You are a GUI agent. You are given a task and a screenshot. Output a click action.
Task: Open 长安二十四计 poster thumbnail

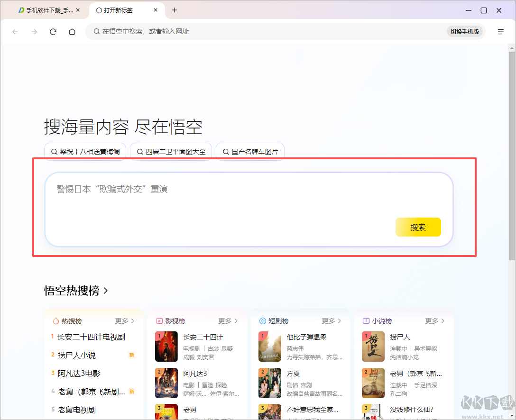pos(166,347)
